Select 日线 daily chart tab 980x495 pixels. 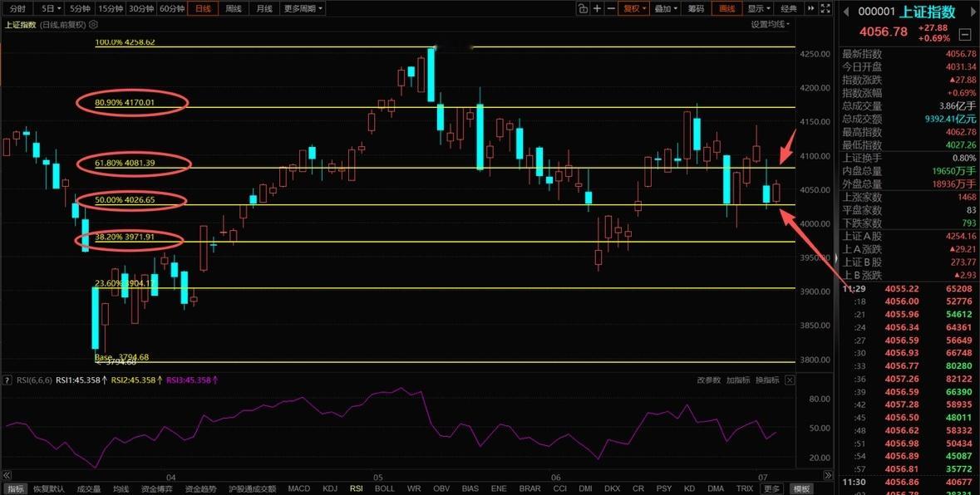pos(203,9)
